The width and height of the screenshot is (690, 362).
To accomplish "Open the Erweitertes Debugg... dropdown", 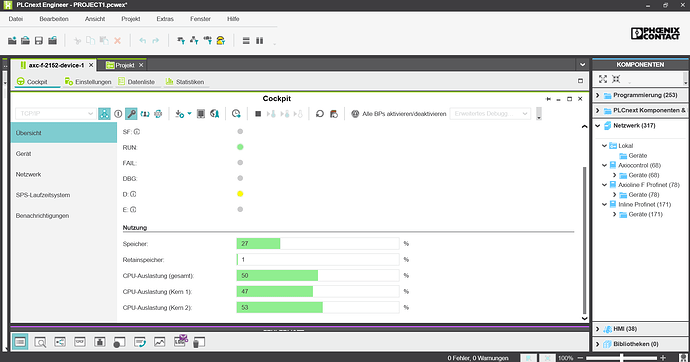I will pos(490,113).
